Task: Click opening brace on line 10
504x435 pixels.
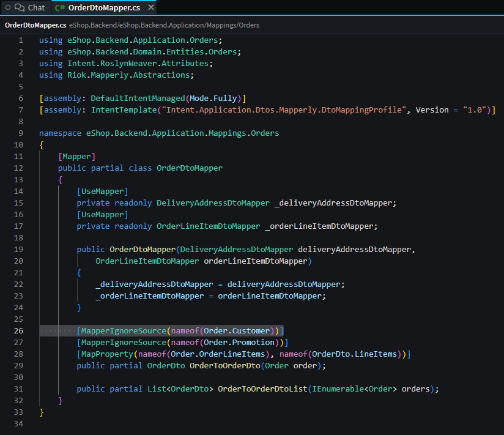Action: point(42,145)
